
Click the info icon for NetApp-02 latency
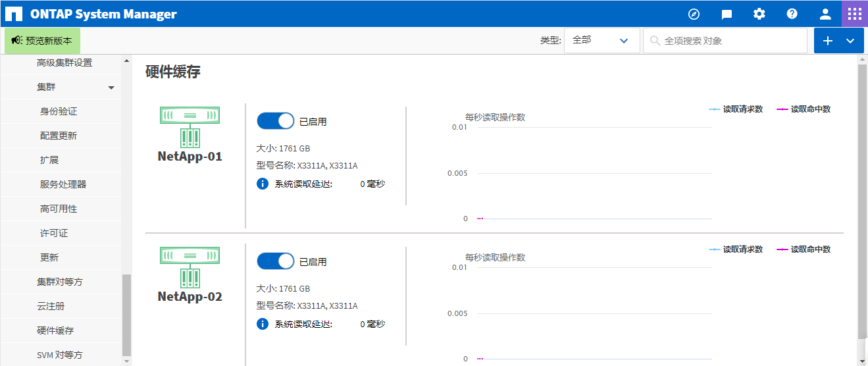click(263, 324)
